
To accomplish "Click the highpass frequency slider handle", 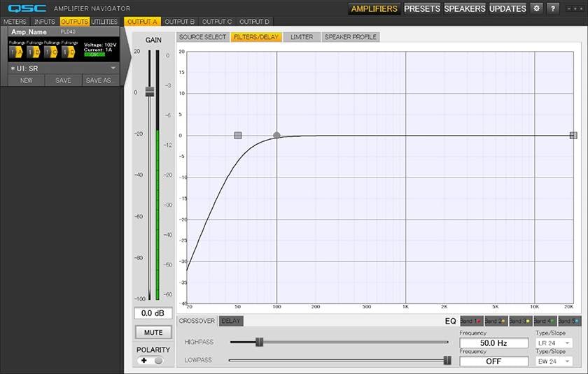I will [x=259, y=342].
